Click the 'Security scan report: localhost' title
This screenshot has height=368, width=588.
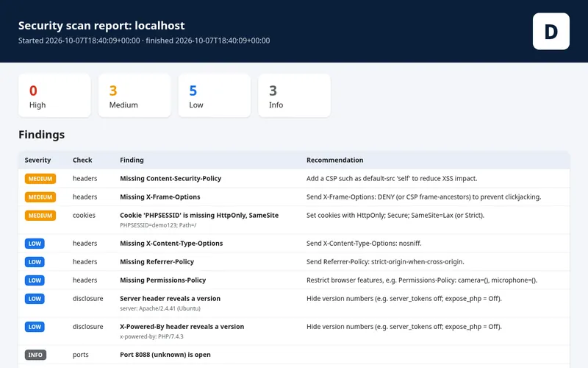tap(101, 26)
